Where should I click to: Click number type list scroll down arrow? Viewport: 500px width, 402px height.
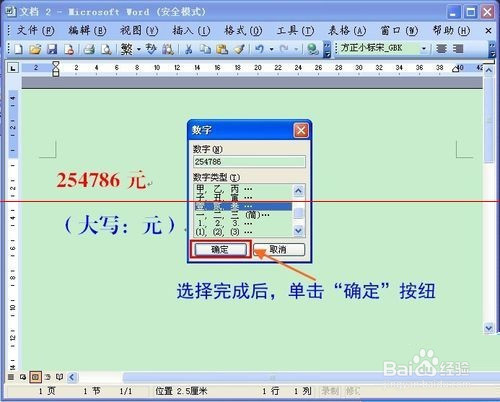298,230
